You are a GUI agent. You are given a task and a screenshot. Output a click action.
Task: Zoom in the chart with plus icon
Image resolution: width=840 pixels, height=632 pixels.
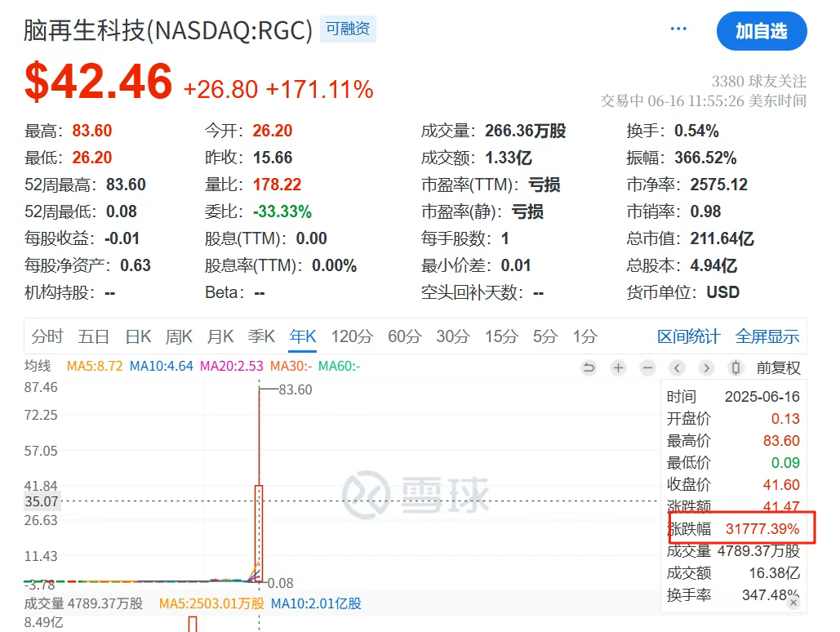click(618, 367)
